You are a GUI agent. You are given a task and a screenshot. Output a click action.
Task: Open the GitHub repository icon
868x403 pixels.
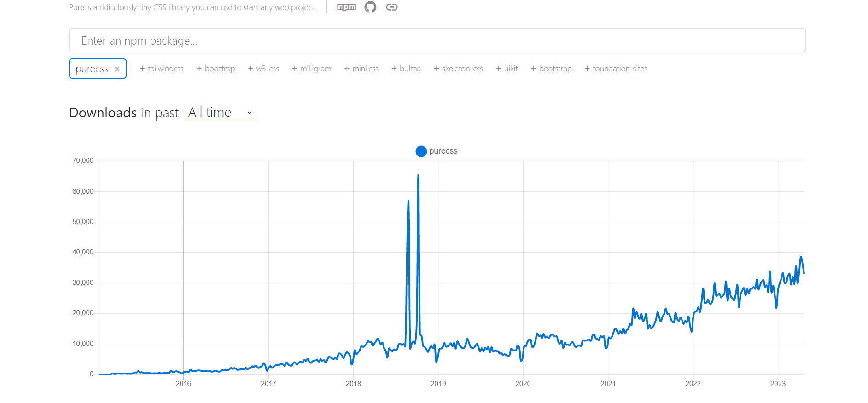[370, 7]
